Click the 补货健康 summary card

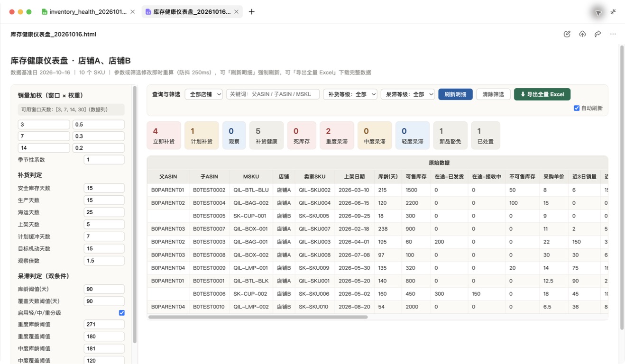[267, 136]
